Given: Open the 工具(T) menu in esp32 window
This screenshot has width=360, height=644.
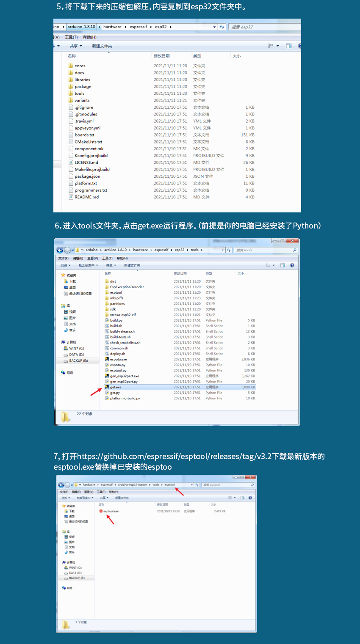Looking at the screenshot, I should pyautogui.click(x=71, y=37).
